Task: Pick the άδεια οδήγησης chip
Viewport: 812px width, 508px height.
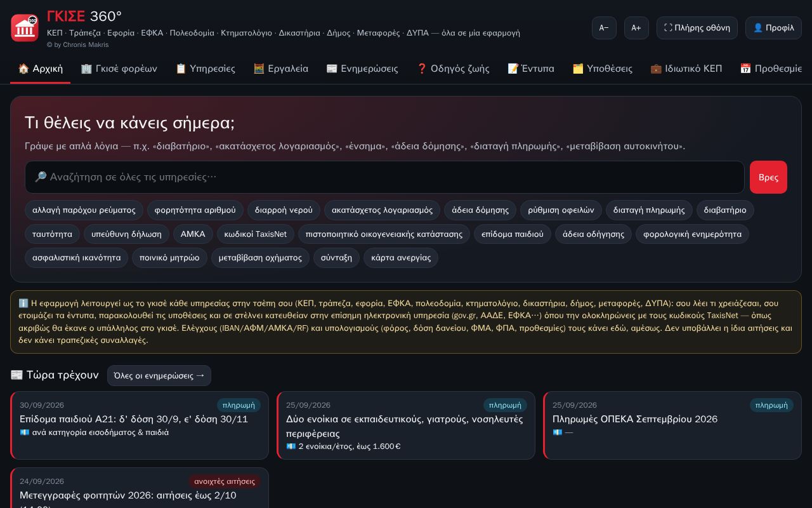Action: 593,234
